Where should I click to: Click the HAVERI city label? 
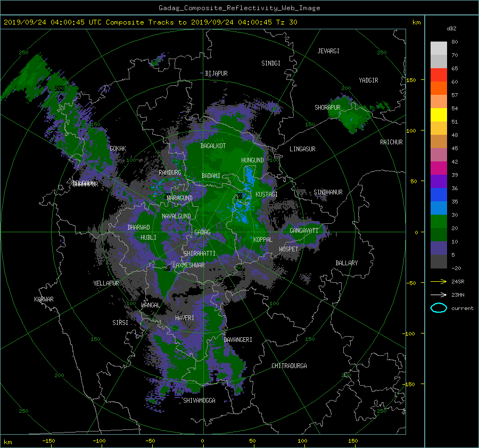click(185, 318)
